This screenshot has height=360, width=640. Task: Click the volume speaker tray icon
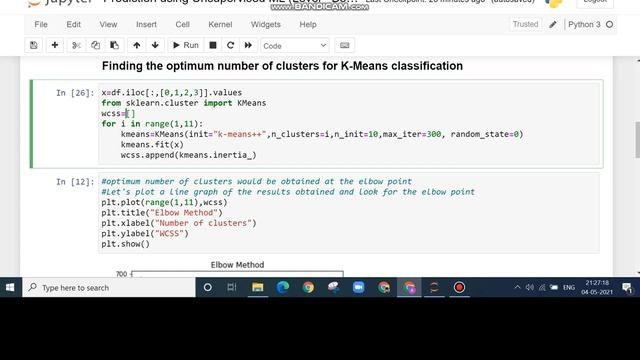tap(529, 288)
